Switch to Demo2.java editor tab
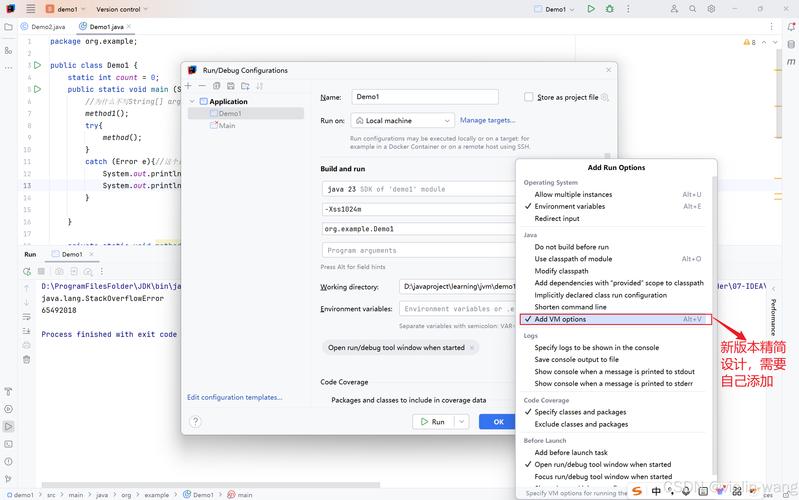 43,27
